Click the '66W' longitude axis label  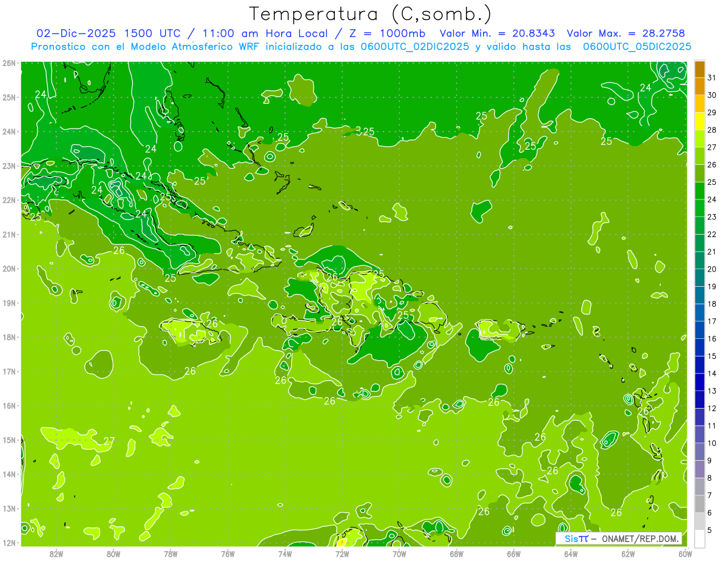coord(514,554)
